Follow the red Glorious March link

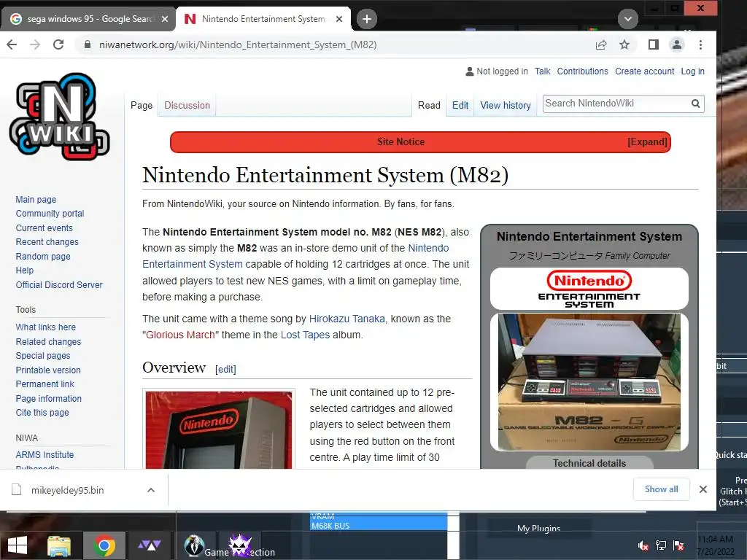point(181,335)
